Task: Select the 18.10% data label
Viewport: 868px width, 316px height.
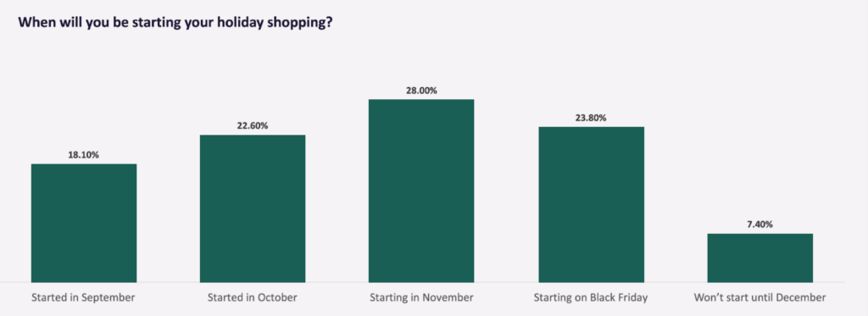Action: coord(84,155)
